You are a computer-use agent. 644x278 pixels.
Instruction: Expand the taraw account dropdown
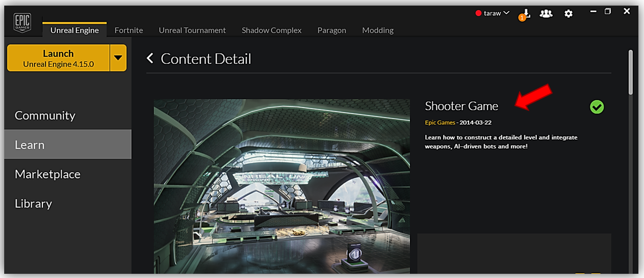pos(492,14)
